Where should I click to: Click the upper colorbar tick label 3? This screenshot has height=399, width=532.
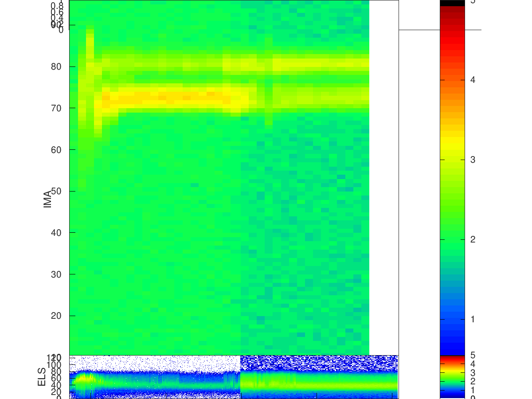[473, 160]
